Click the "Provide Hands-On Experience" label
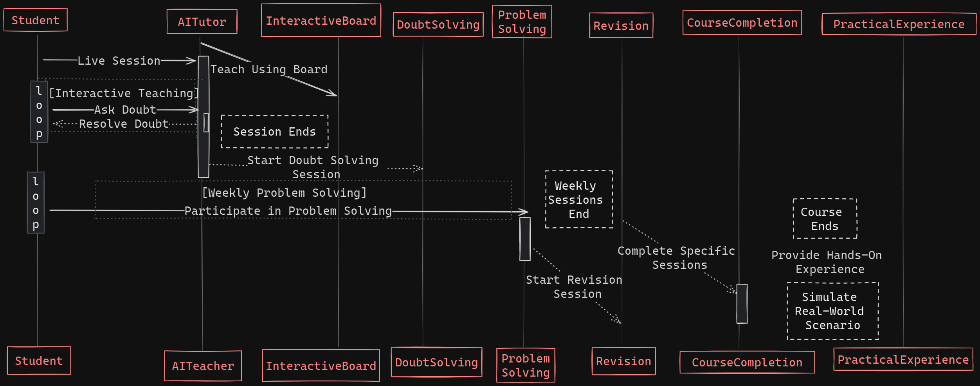 click(x=827, y=262)
